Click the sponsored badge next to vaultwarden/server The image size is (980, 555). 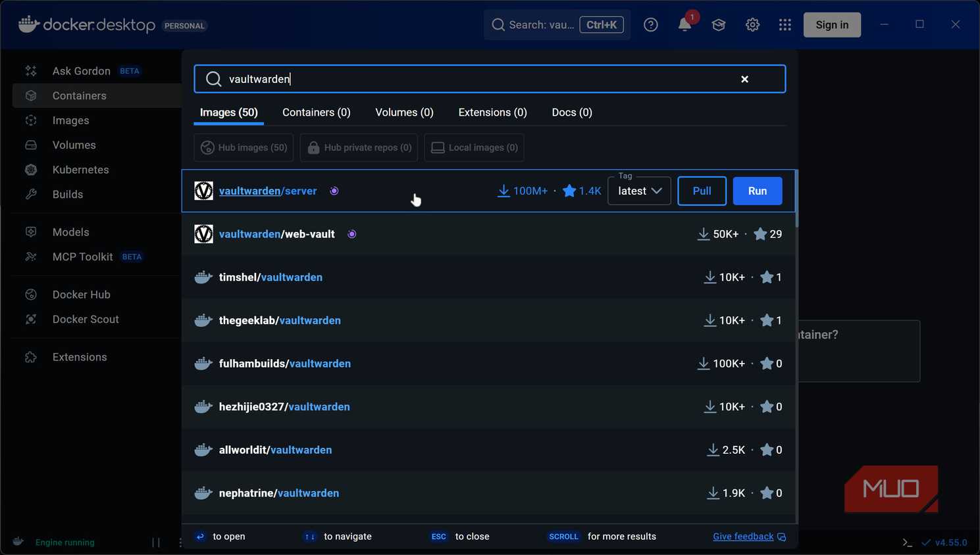334,191
